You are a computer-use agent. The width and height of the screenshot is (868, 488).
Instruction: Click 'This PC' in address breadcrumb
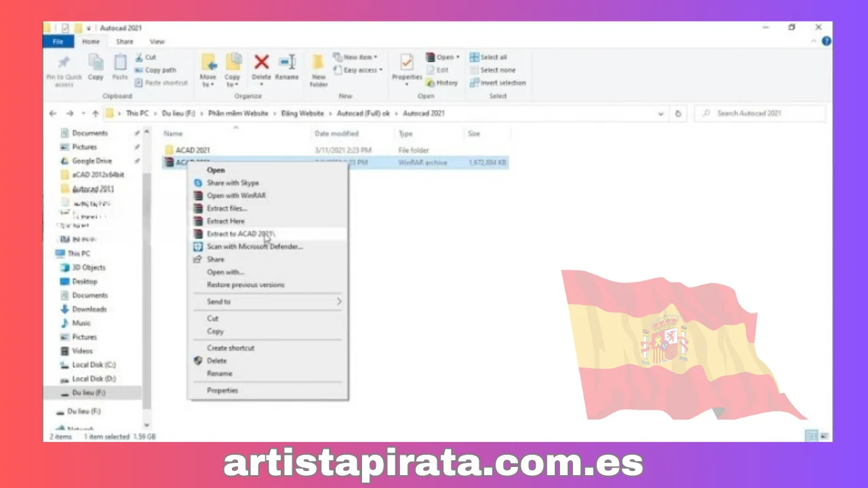click(137, 114)
